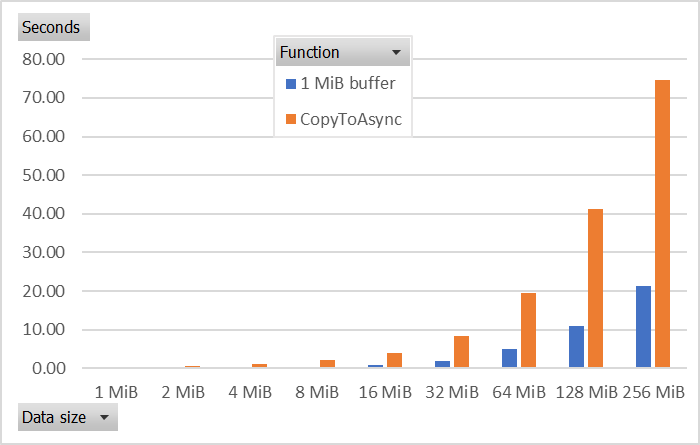Select the orange bar for 16 MiB
The width and height of the screenshot is (700, 445).
point(395,360)
